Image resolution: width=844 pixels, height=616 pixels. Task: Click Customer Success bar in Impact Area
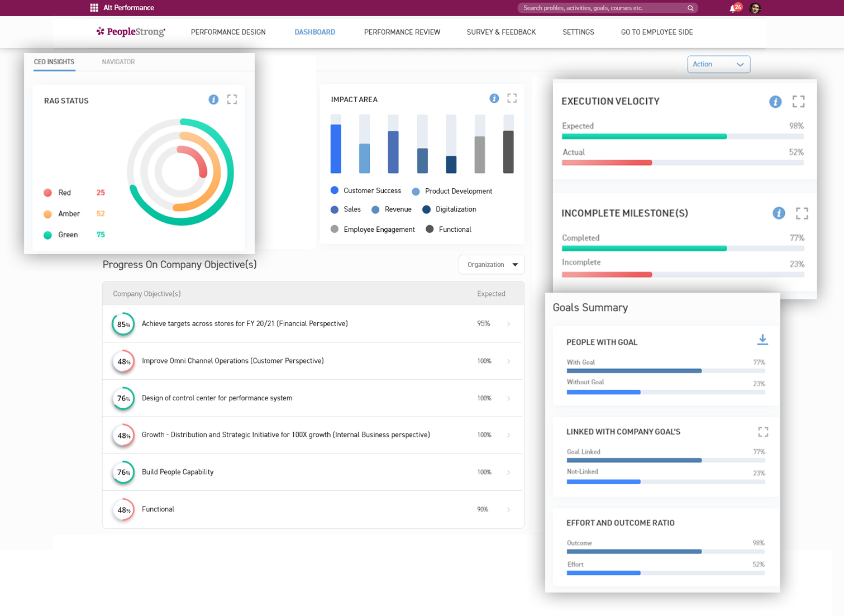tap(336, 144)
